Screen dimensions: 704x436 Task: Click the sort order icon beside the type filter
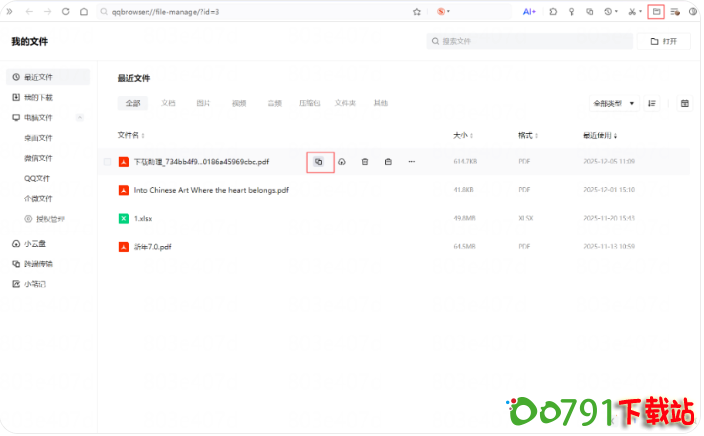[x=652, y=103]
